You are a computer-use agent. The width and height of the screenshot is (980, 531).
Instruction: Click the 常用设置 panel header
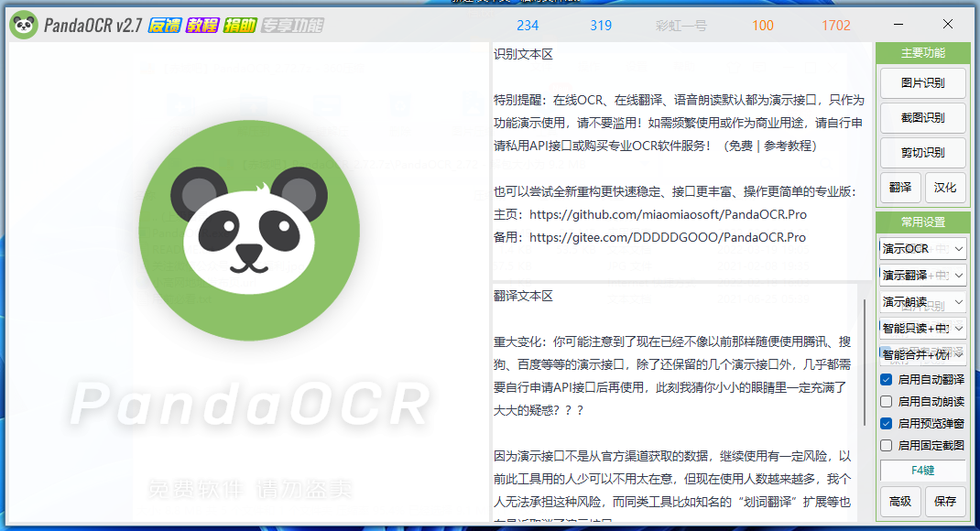click(x=922, y=222)
